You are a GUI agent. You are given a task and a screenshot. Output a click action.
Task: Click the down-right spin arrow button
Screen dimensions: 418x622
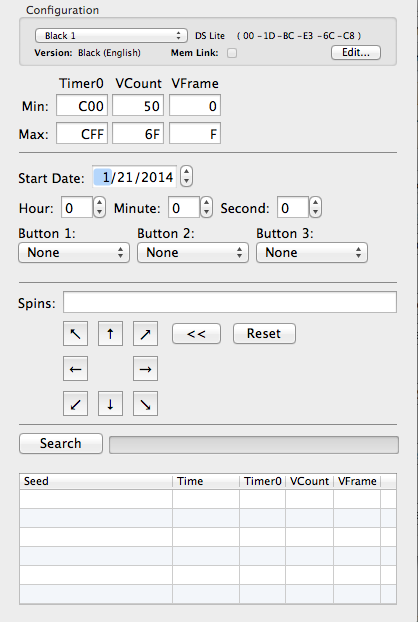click(x=145, y=403)
